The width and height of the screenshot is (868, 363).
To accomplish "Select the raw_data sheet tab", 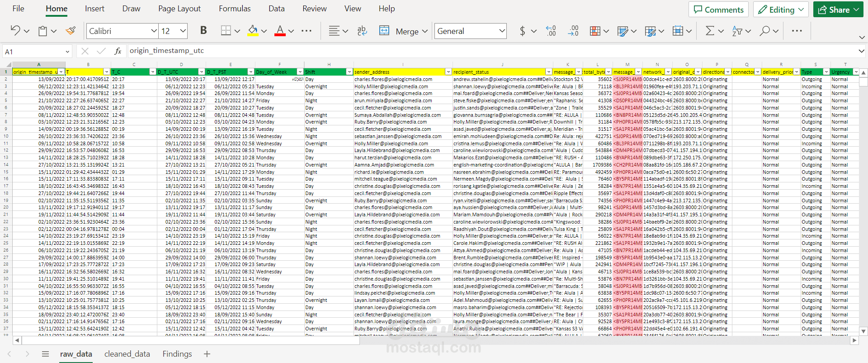I will click(x=76, y=354).
